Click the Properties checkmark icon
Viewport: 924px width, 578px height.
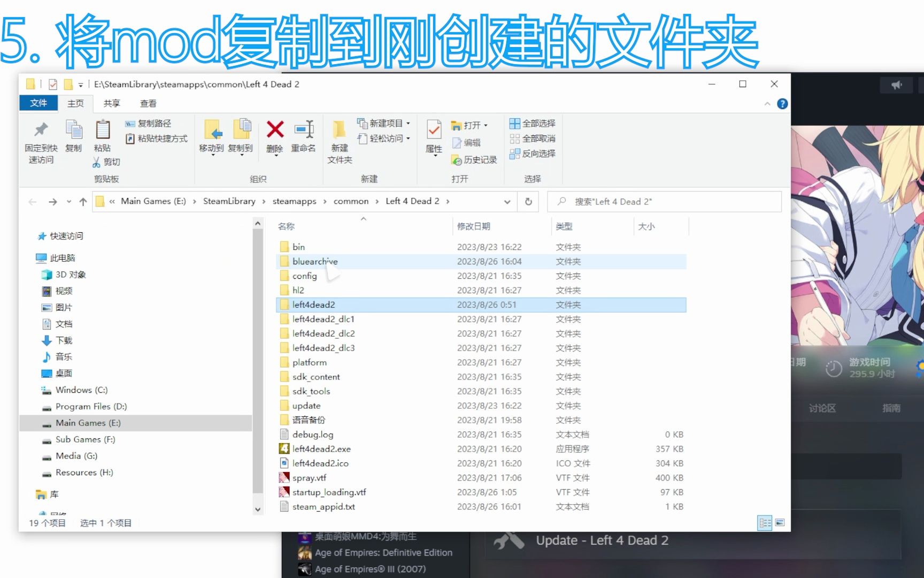pos(434,130)
